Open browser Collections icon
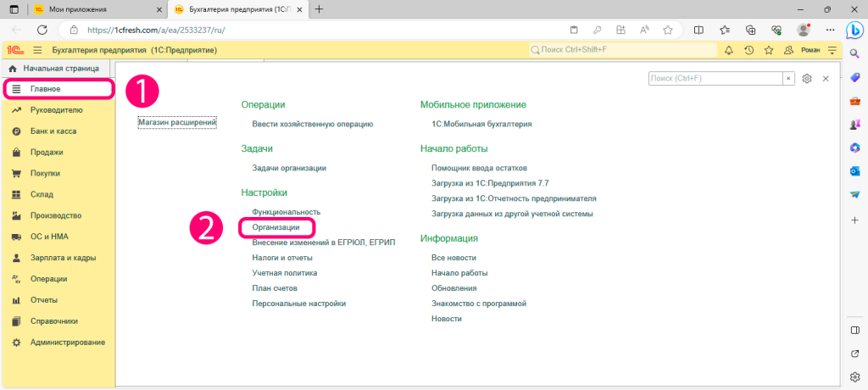 (x=751, y=30)
